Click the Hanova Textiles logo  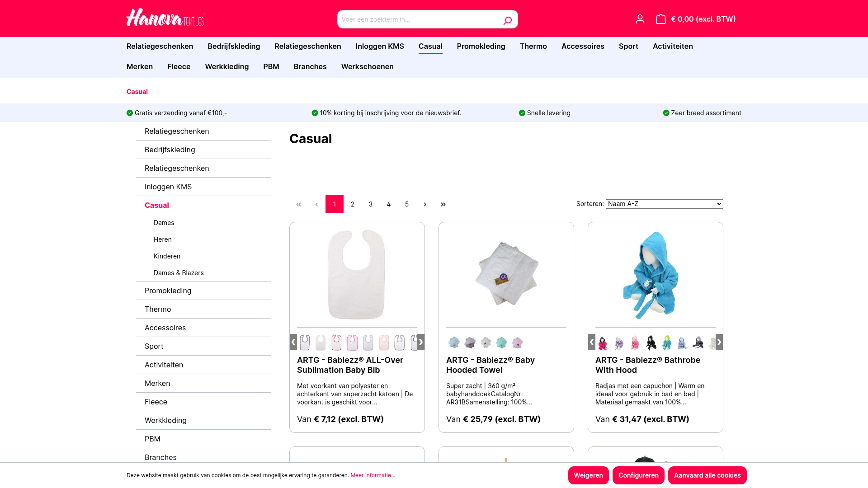[166, 18]
